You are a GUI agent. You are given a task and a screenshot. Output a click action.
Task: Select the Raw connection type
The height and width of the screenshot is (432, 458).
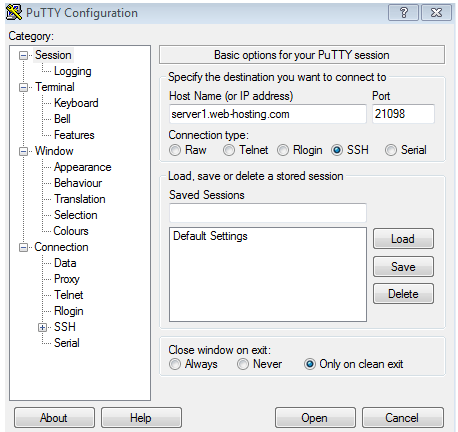click(175, 150)
